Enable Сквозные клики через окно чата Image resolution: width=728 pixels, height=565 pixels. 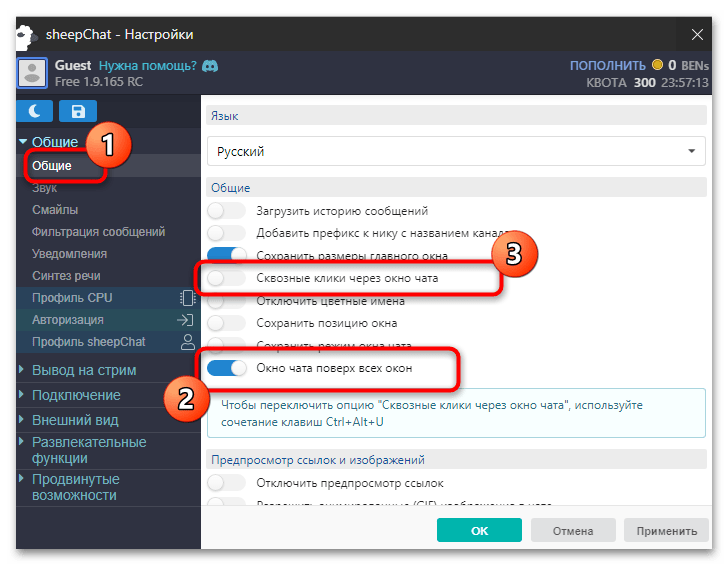227,278
